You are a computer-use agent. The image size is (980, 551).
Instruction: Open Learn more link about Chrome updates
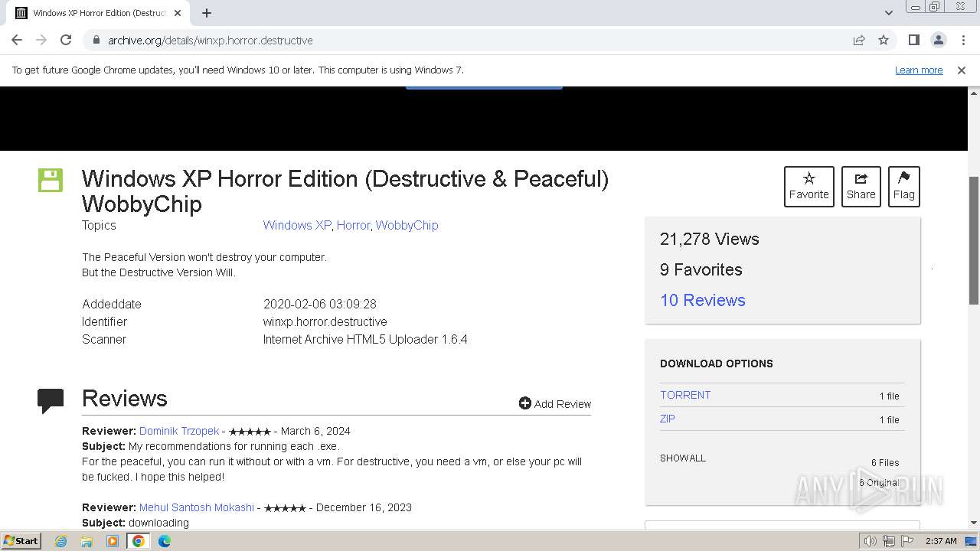point(919,70)
